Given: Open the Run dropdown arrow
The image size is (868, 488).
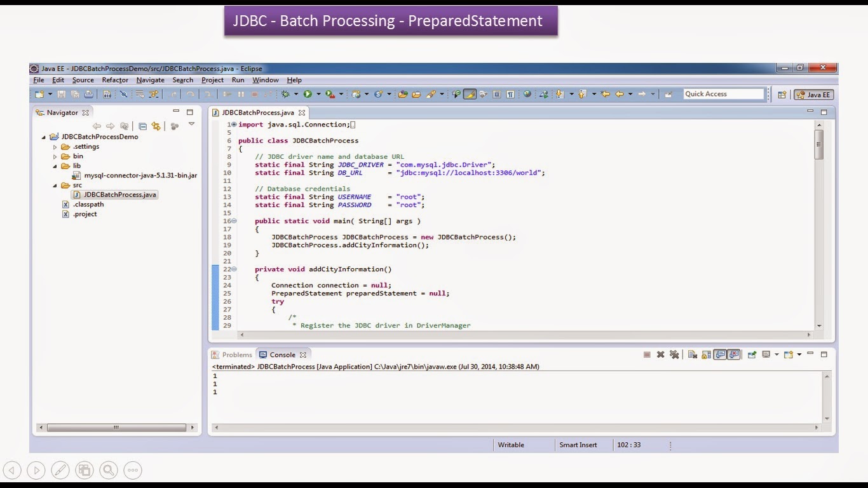Looking at the screenshot, I should (x=318, y=94).
